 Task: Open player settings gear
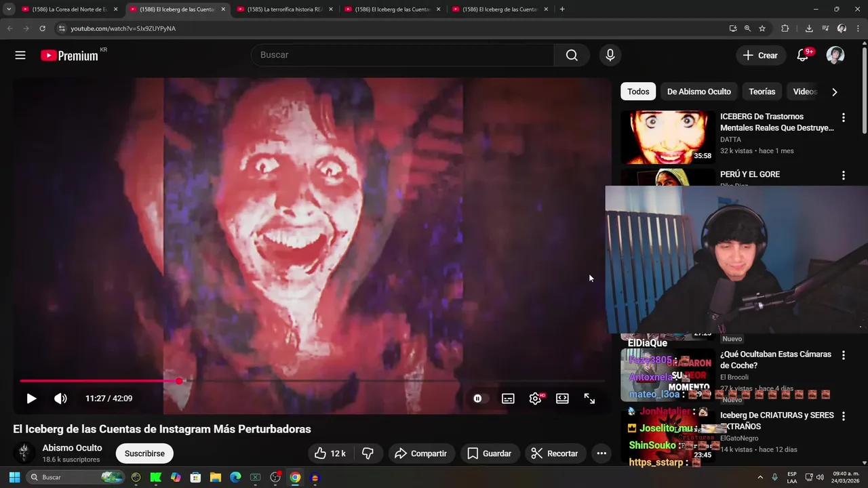coord(535,399)
